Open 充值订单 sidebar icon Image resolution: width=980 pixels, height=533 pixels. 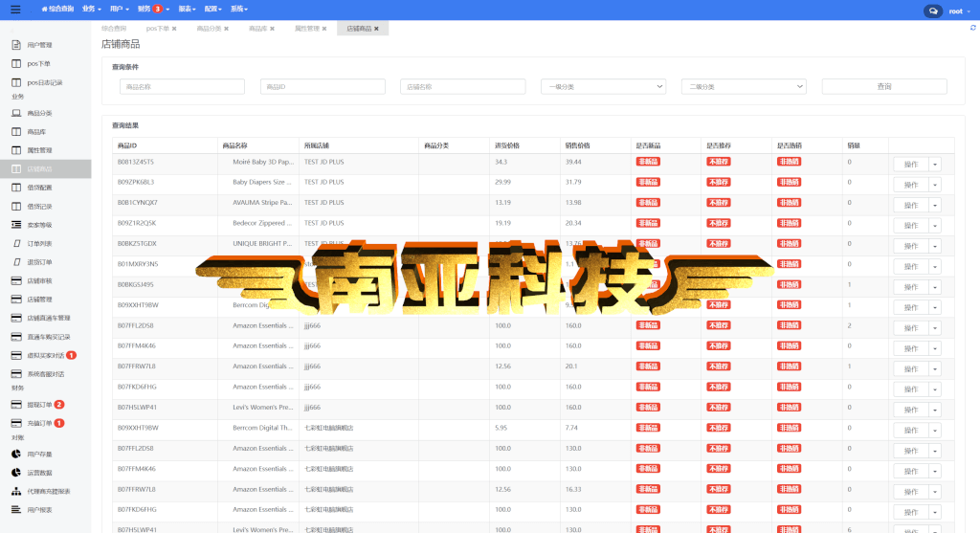coord(16,423)
